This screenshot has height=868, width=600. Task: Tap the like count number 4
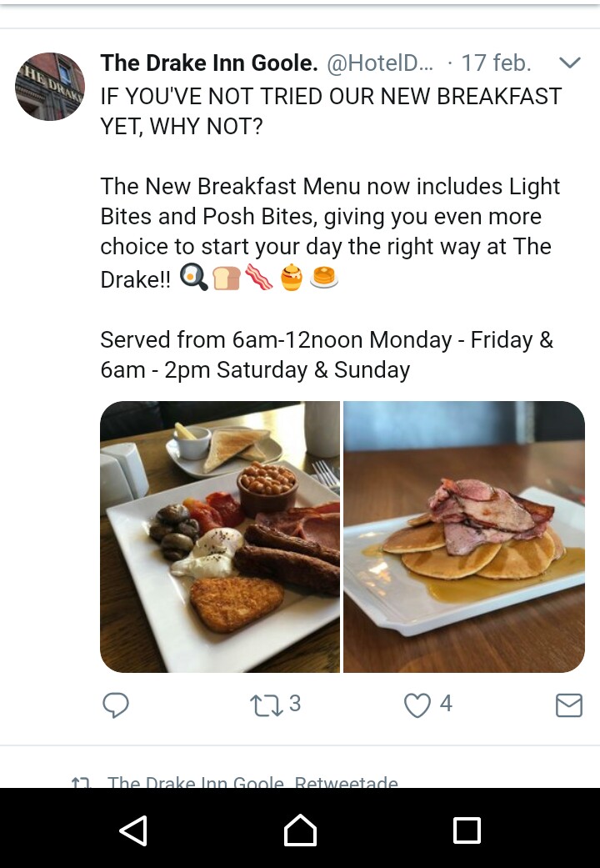click(x=446, y=705)
